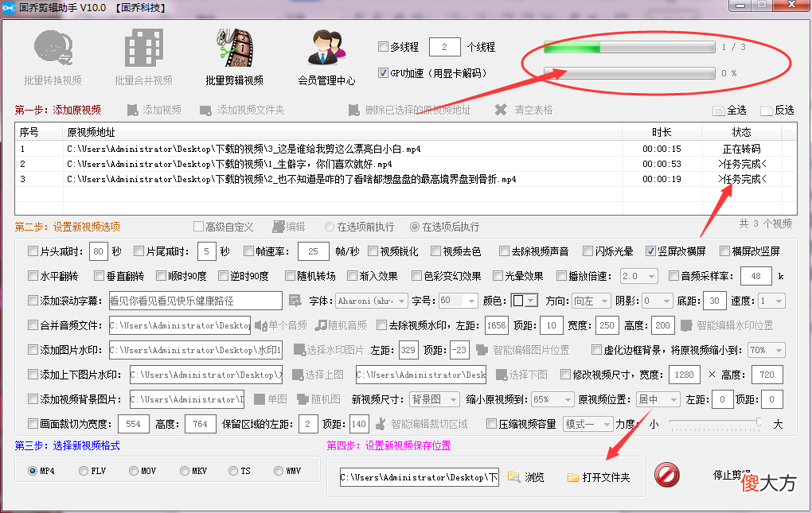Open 新视频尺寸 背景图 dropdown
Viewport: 812px width, 513px height.
[434, 399]
